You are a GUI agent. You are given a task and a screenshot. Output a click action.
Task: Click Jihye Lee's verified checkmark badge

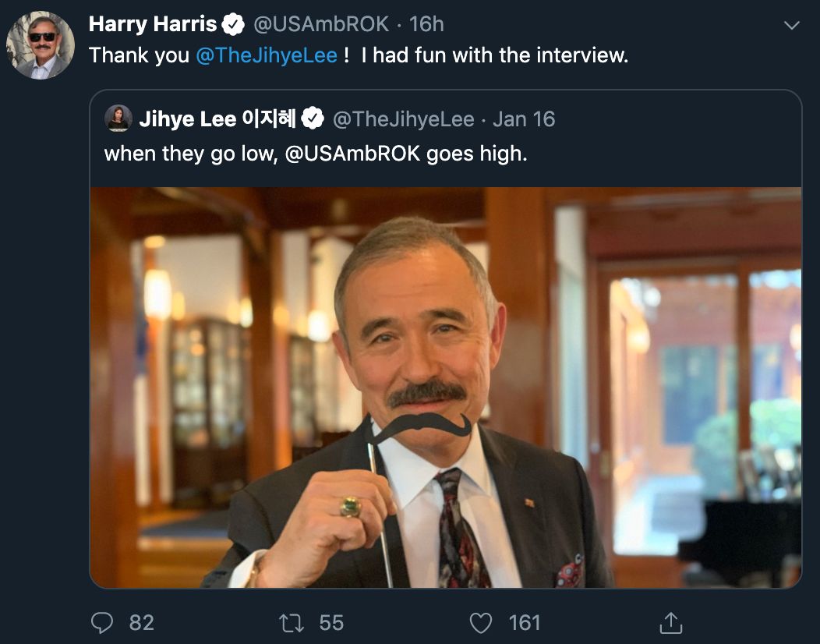point(313,119)
